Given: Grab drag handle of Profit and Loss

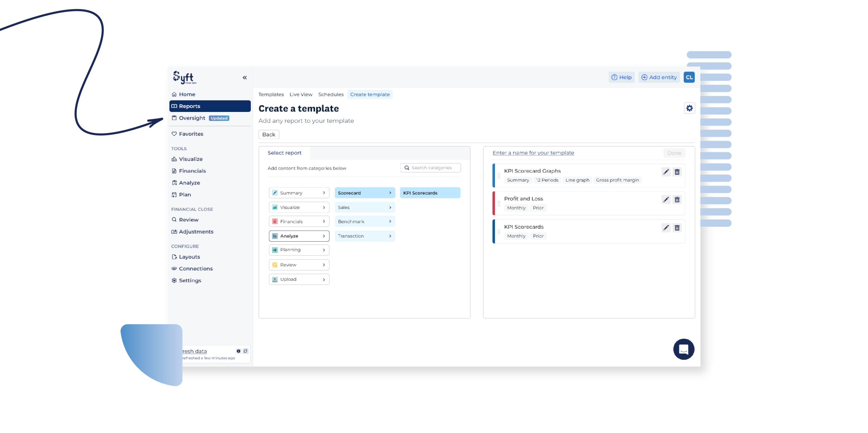Looking at the screenshot, I should click(x=499, y=203).
